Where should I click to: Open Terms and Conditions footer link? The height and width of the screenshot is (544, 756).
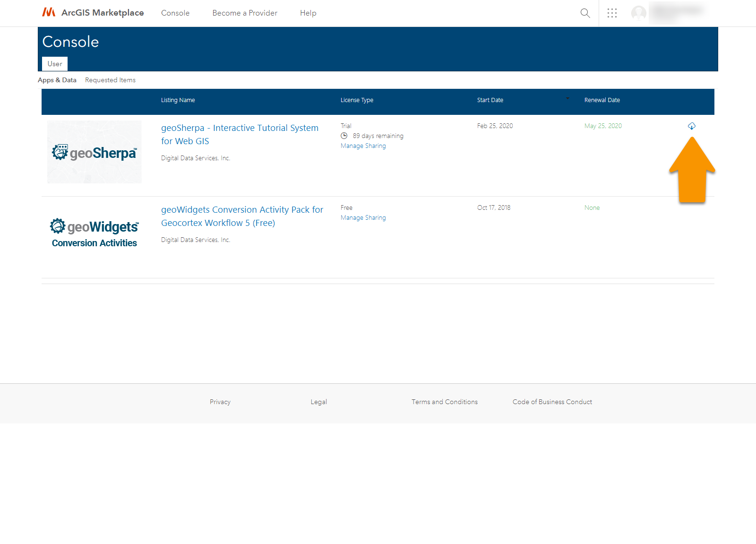445,402
